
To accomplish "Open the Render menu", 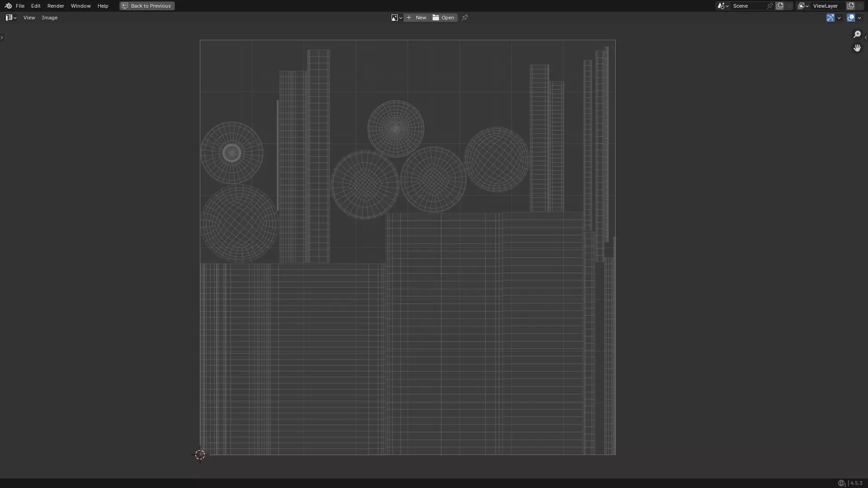I will (x=56, y=6).
